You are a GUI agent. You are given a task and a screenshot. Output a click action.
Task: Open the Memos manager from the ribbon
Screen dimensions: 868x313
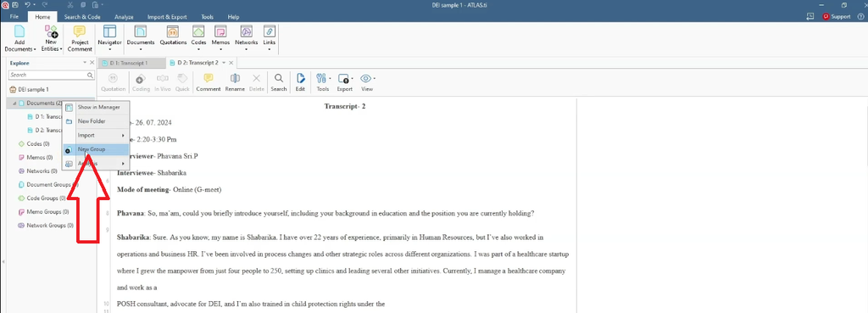(x=220, y=36)
